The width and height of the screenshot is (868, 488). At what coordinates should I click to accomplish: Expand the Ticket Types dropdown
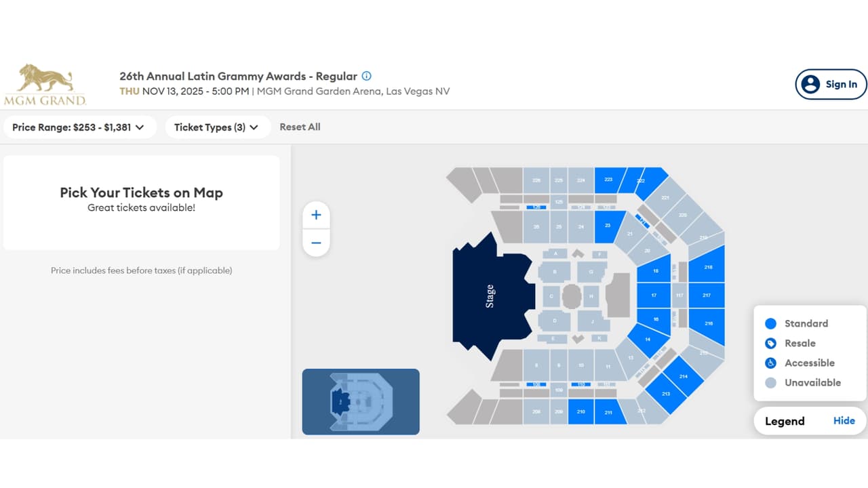point(217,127)
